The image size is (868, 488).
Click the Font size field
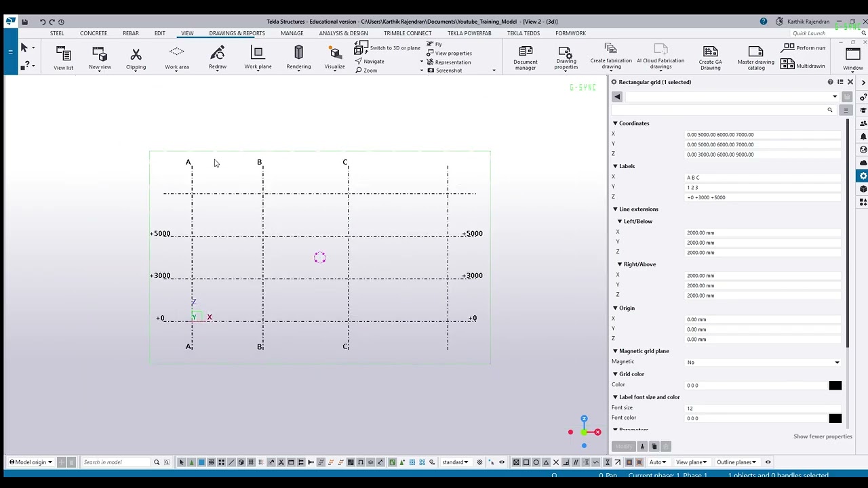pos(763,408)
